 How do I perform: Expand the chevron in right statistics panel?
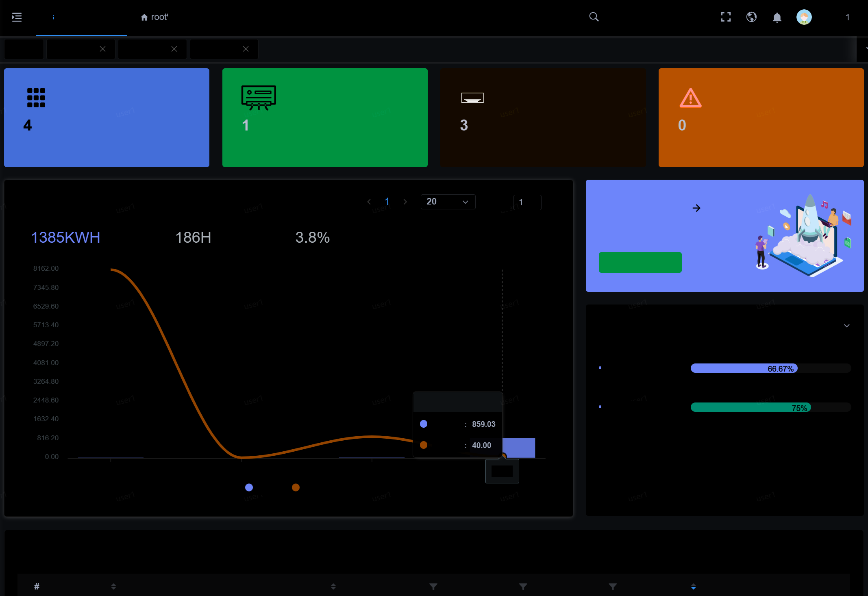(x=846, y=326)
